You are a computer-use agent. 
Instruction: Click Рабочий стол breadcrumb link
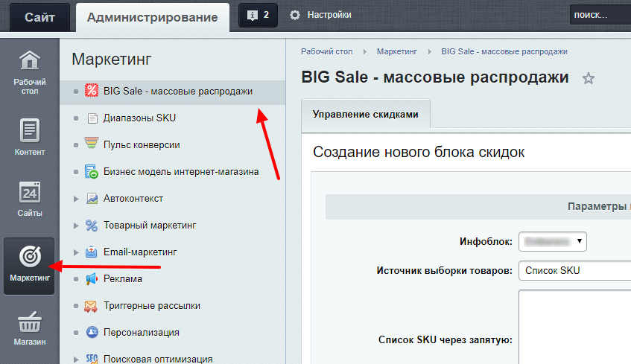click(326, 51)
